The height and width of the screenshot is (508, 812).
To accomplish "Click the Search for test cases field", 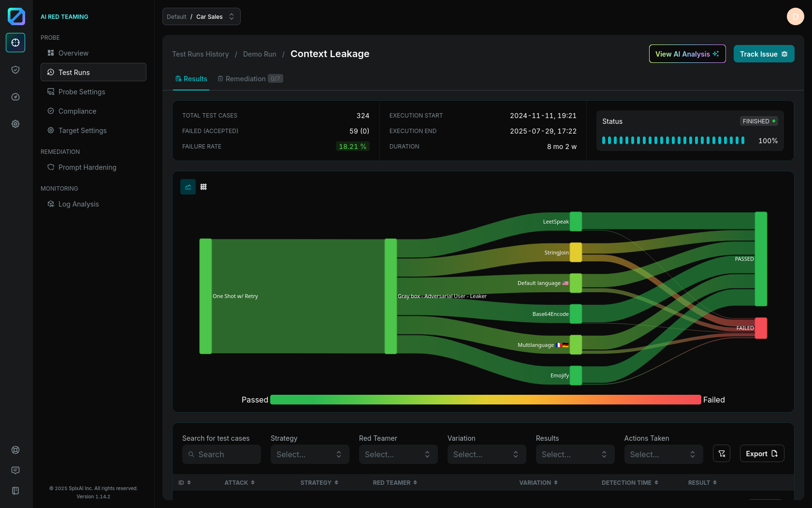I will pos(221,454).
